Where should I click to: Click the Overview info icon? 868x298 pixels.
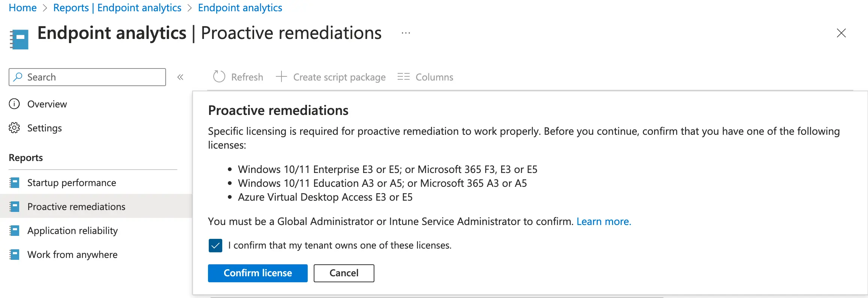[14, 104]
